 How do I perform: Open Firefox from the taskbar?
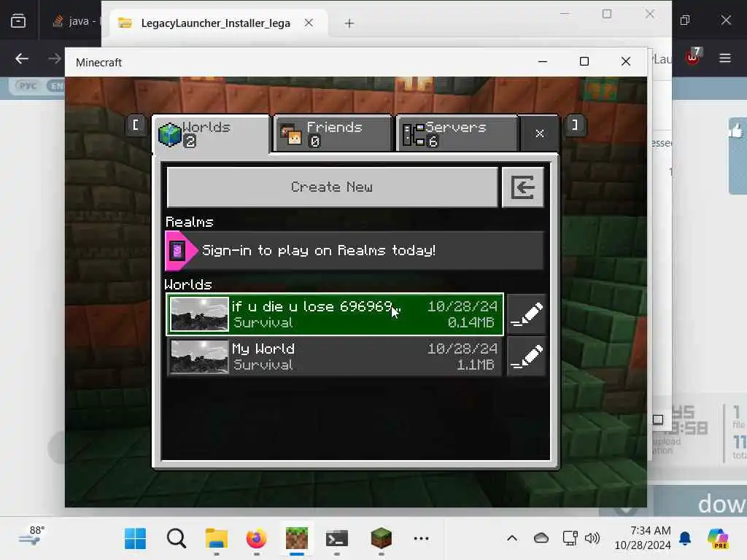point(256,539)
